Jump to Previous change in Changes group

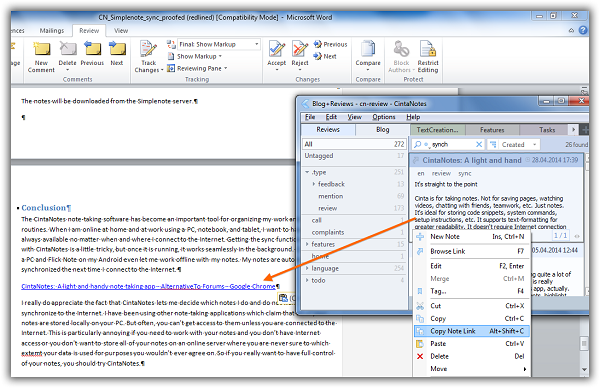coord(330,44)
